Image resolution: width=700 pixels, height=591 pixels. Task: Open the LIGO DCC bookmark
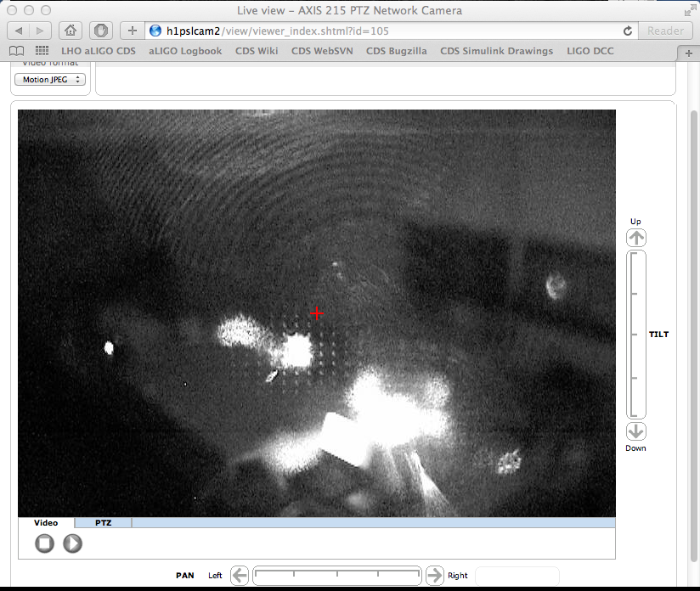click(x=590, y=51)
